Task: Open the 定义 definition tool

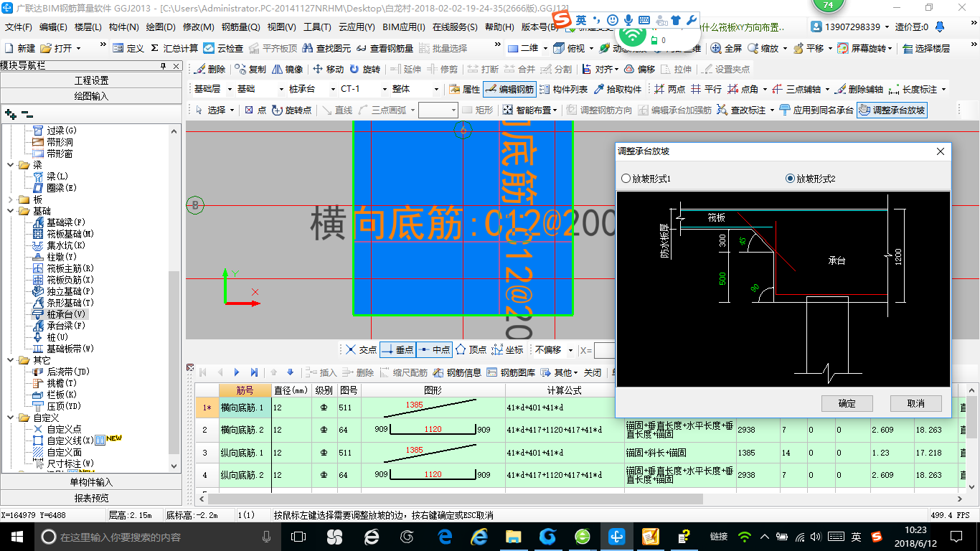Action: (x=128, y=48)
